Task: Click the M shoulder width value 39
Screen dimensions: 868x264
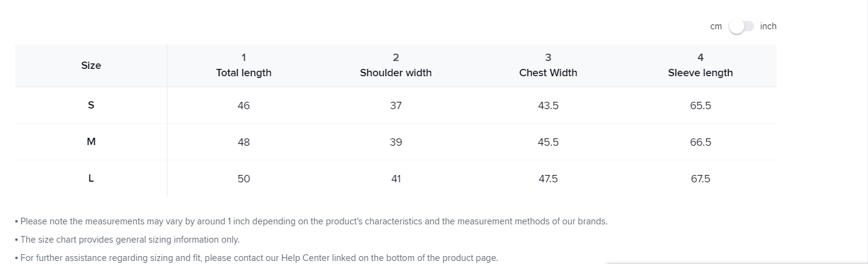Action: pyautogui.click(x=395, y=142)
